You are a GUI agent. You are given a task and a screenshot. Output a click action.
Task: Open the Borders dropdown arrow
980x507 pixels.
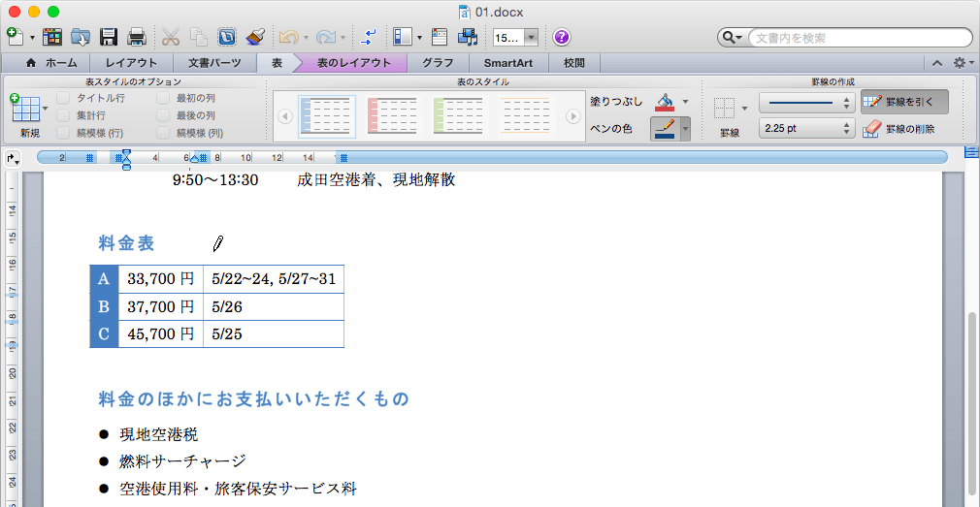click(x=744, y=109)
